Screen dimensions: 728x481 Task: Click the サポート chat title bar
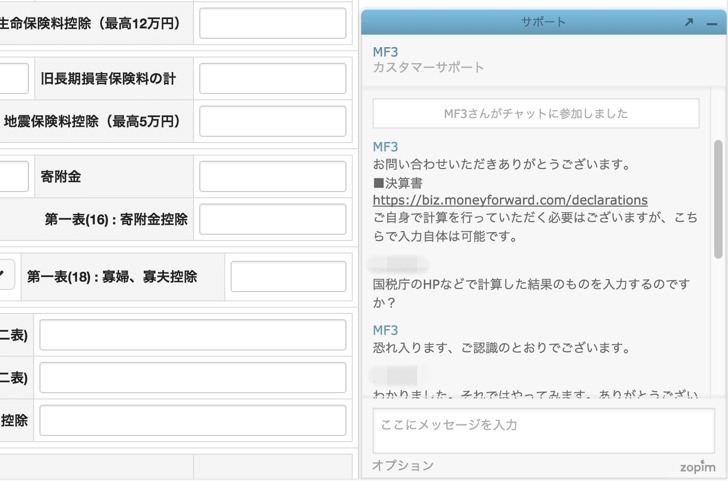point(543,22)
